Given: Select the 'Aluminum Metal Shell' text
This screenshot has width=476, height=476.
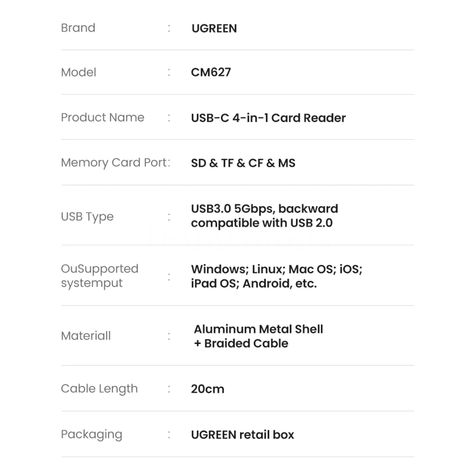Looking at the screenshot, I should pyautogui.click(x=258, y=329).
